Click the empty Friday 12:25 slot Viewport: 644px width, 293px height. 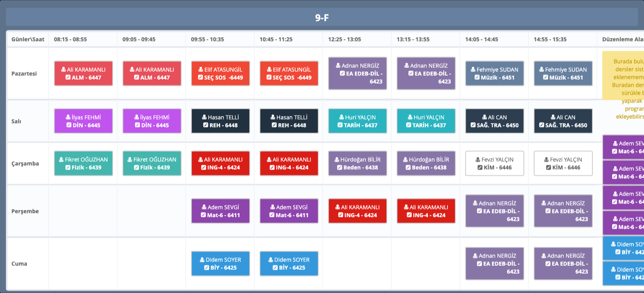coord(357,263)
